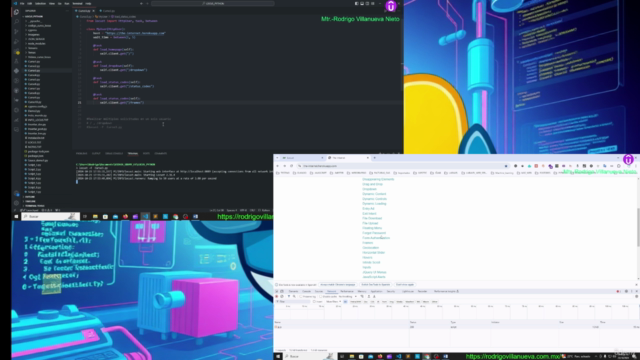Open Run and Debug in VS Code activity bar

(x=16, y=41)
